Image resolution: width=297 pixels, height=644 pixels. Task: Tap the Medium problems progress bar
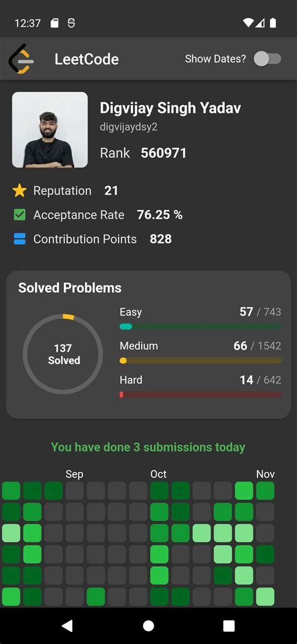tap(201, 361)
